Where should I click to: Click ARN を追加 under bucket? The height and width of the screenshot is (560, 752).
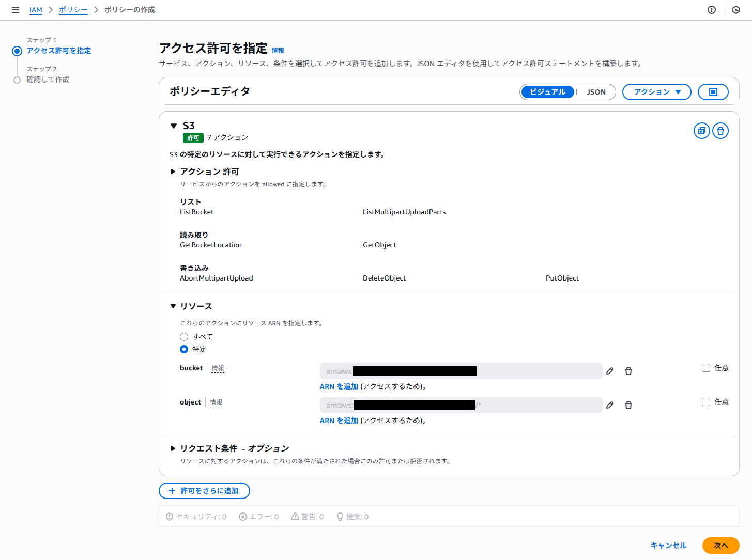pyautogui.click(x=339, y=386)
